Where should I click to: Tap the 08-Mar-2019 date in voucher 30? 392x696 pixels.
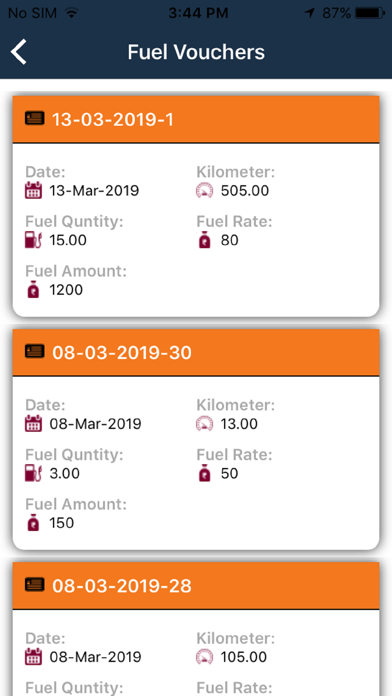coord(95,424)
